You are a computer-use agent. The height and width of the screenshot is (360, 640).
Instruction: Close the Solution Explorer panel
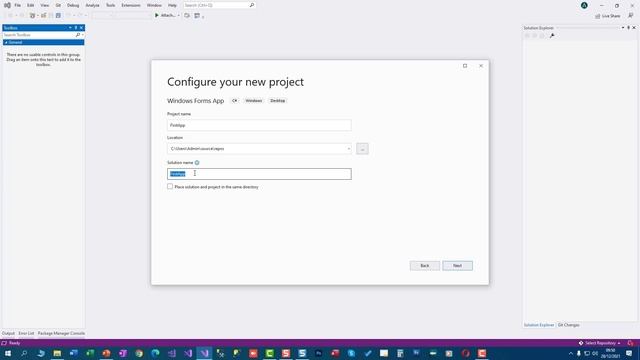(x=634, y=28)
